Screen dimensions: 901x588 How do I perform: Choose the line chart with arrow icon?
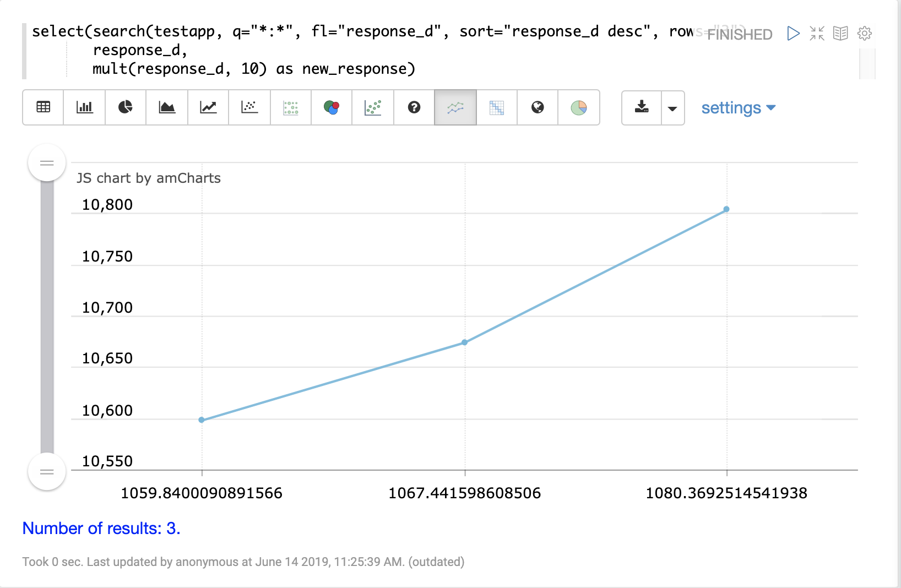pos(208,107)
